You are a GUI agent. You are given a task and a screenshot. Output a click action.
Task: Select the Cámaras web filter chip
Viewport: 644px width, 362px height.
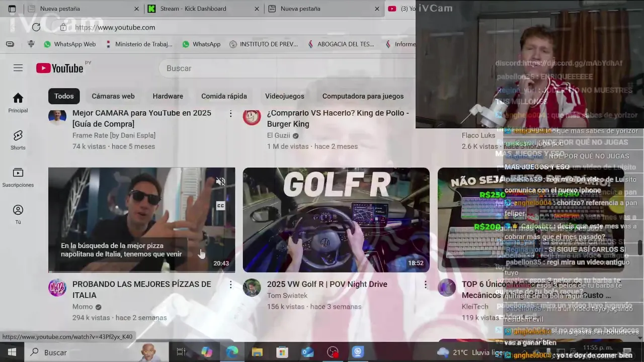113,96
